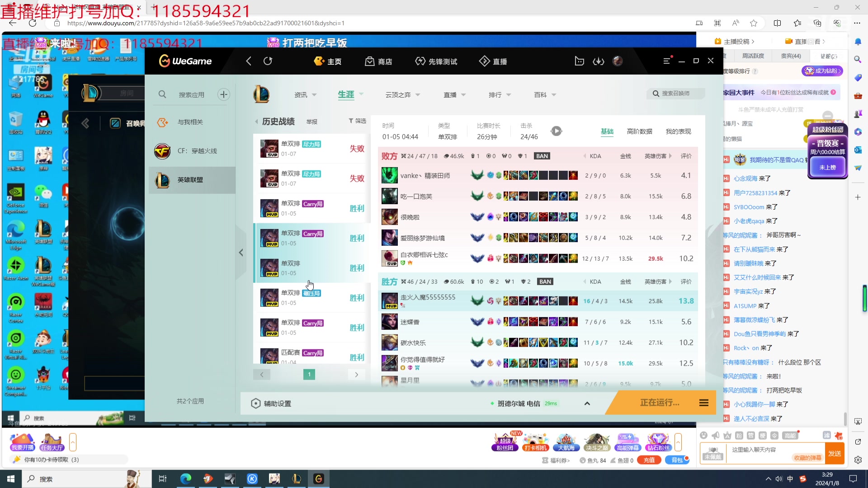This screenshot has width=868, height=488.
Task: Open 钻石粉丝 icon
Action: pos(658,442)
